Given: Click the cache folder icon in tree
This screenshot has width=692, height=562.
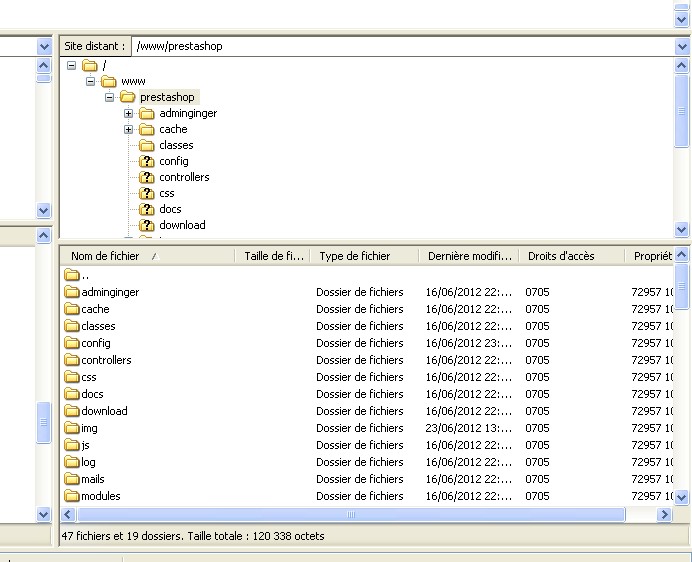Looking at the screenshot, I should point(147,129).
